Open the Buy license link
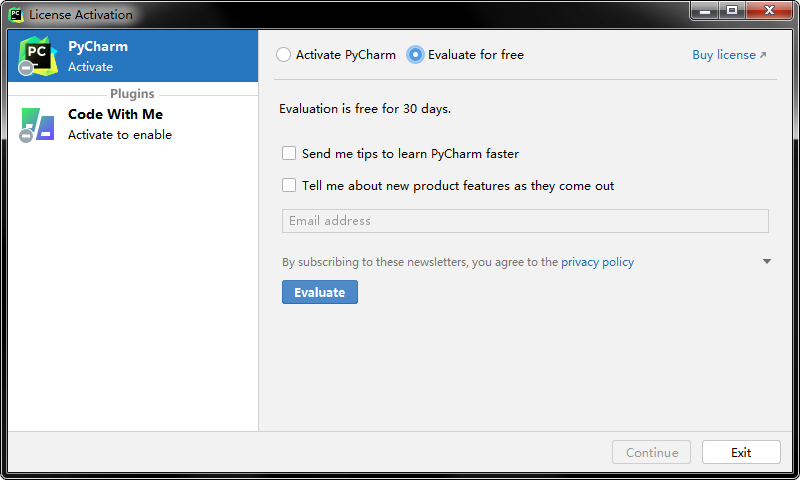This screenshot has width=800, height=480. point(729,55)
